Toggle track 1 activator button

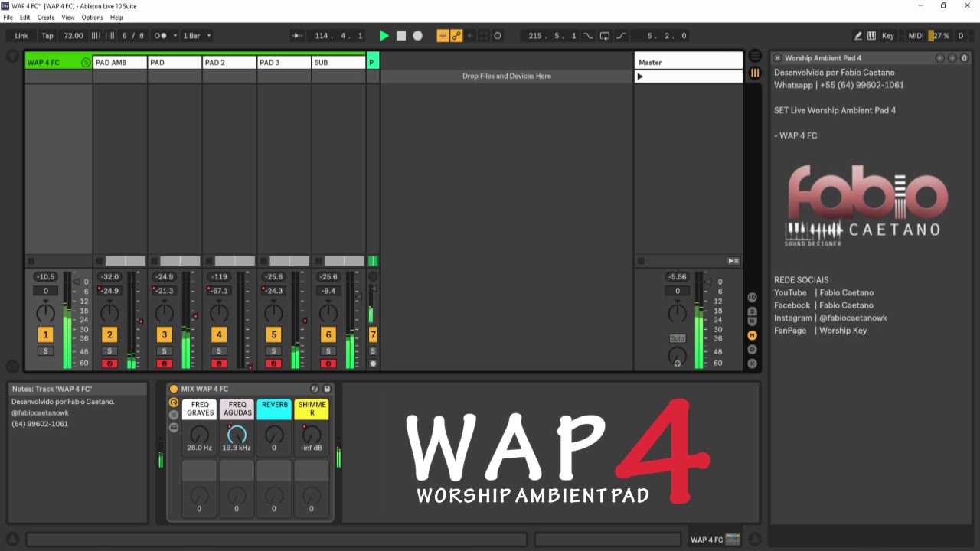pyautogui.click(x=45, y=334)
